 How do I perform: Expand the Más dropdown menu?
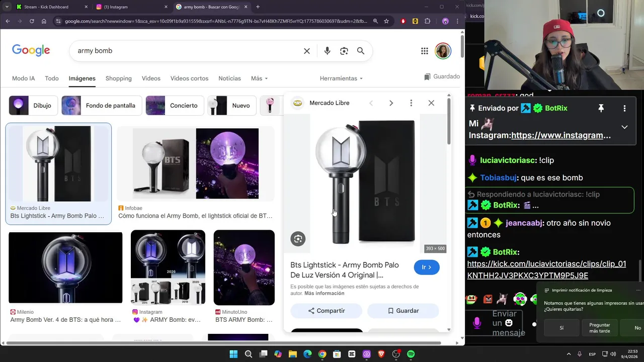pyautogui.click(x=259, y=78)
